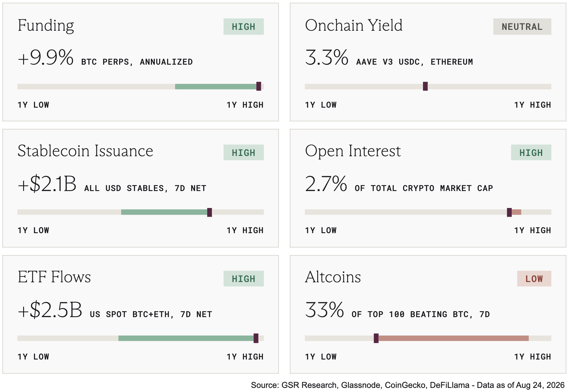The height and width of the screenshot is (392, 570).
Task: Click the Altcoins card title
Action: click(x=333, y=277)
